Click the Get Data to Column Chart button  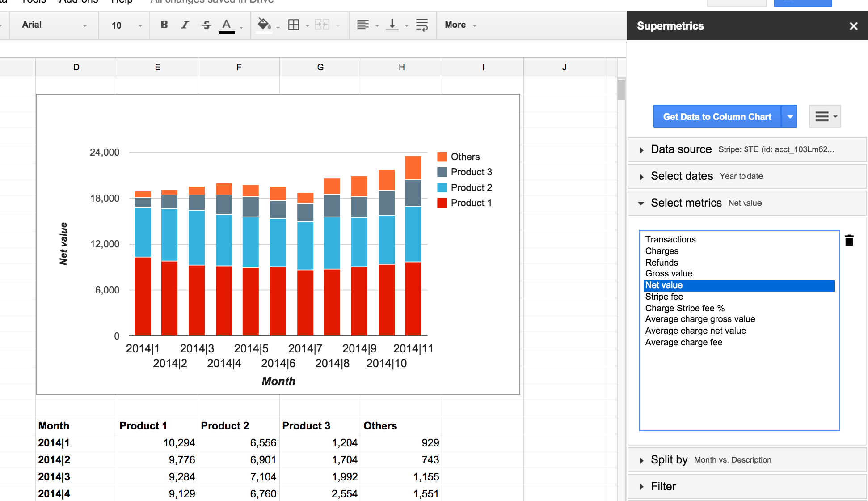[716, 117]
